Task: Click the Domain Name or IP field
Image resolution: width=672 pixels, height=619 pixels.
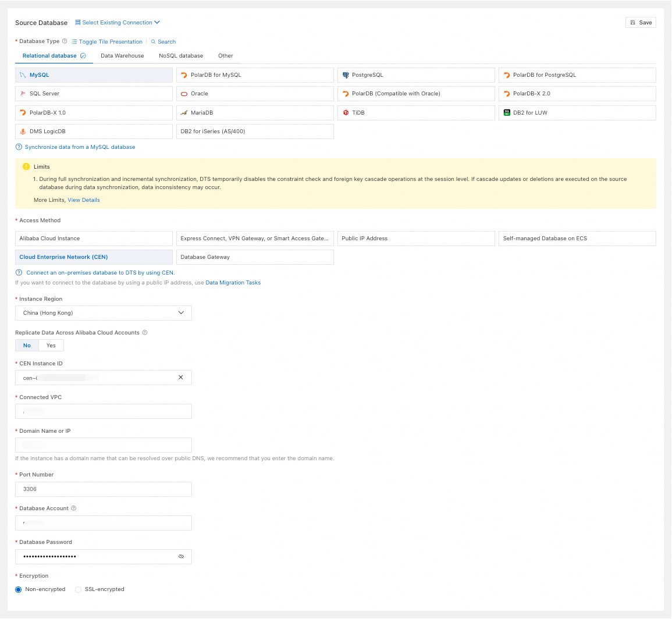Action: point(104,446)
